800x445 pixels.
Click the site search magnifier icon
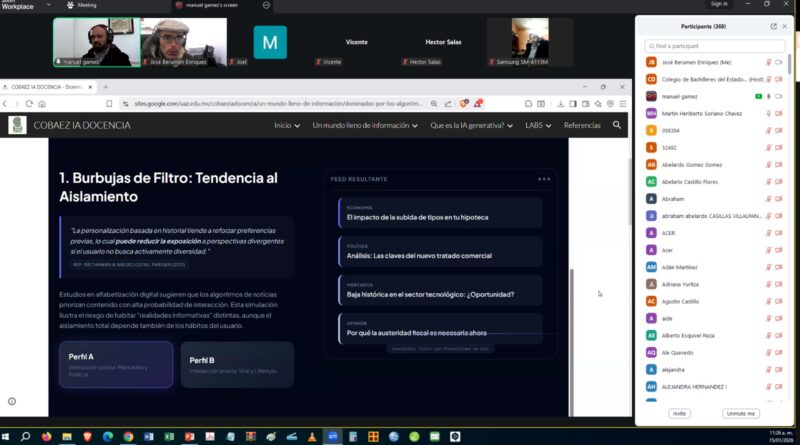[x=617, y=125]
